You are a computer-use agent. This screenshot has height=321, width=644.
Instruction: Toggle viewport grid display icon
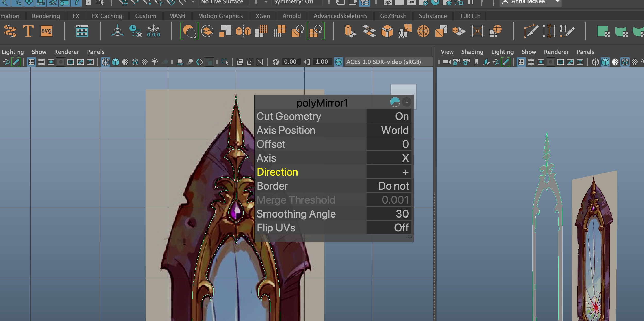pos(31,62)
